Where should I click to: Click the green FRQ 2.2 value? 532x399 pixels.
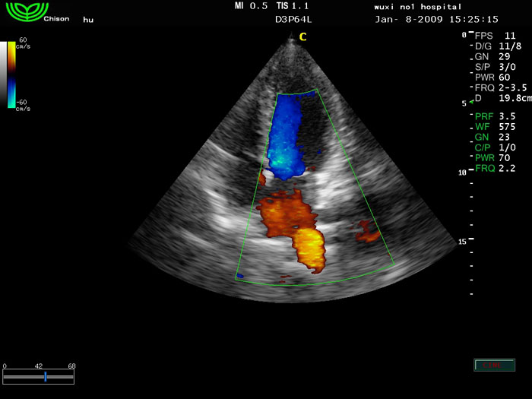(500, 168)
